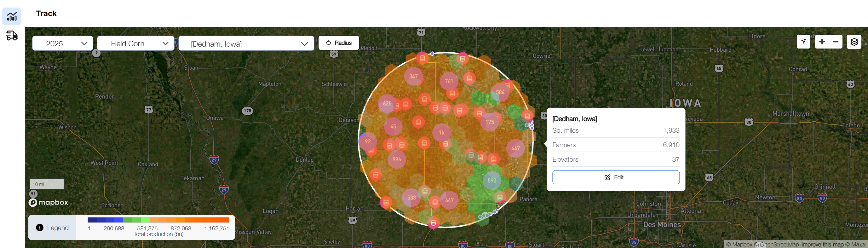Viewport: 868px width, 248px height.
Task: Expand the [Dedham, Iowa] location dropdown
Action: point(246,44)
